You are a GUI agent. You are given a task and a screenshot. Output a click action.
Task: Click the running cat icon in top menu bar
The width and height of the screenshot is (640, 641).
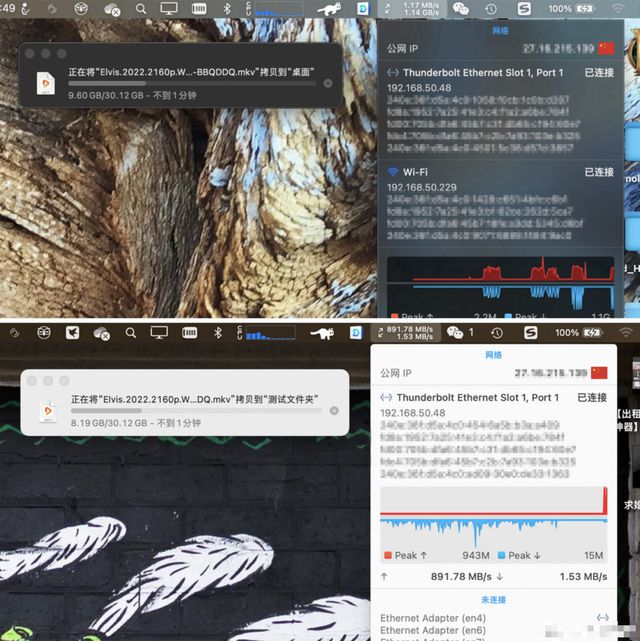[330, 9]
